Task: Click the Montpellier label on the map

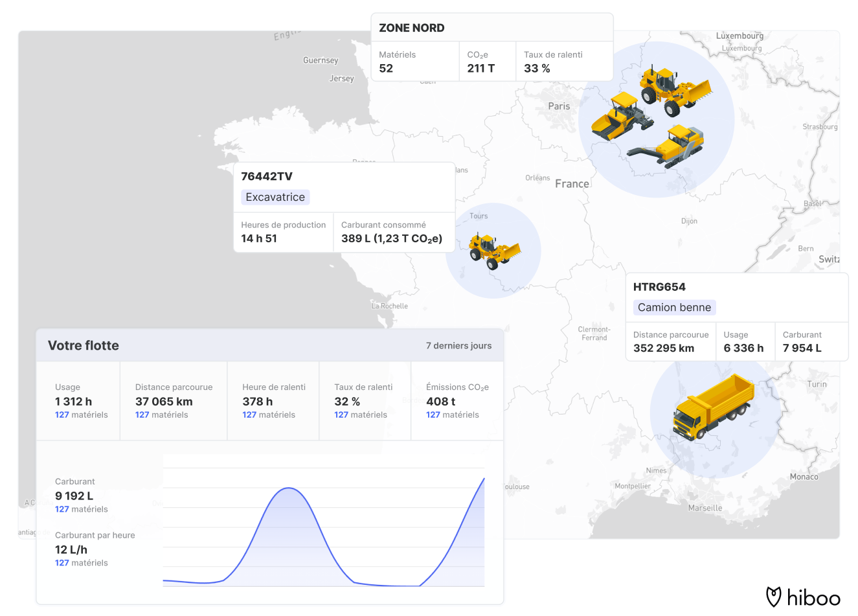Action: tap(633, 486)
